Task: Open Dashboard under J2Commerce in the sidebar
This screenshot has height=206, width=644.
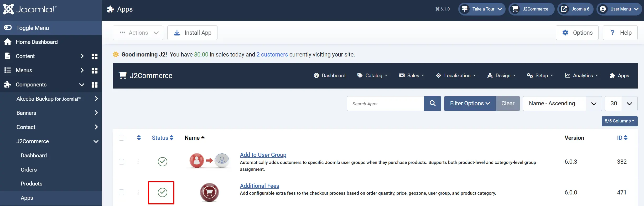Action: coord(34,156)
